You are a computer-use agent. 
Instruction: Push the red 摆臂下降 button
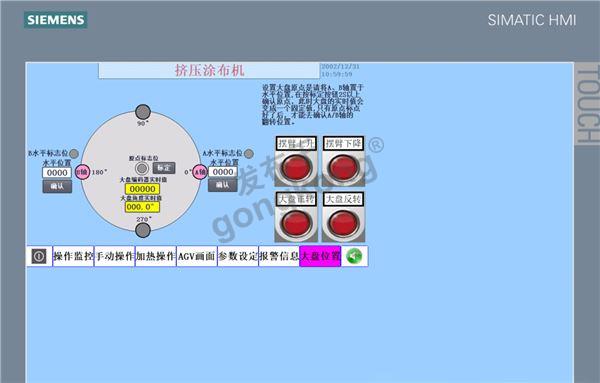[x=343, y=168]
